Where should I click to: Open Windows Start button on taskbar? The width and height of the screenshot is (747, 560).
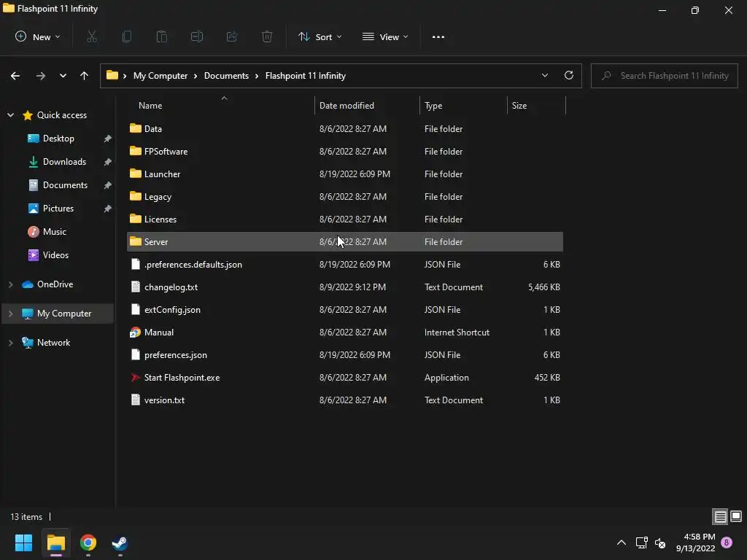(23, 542)
